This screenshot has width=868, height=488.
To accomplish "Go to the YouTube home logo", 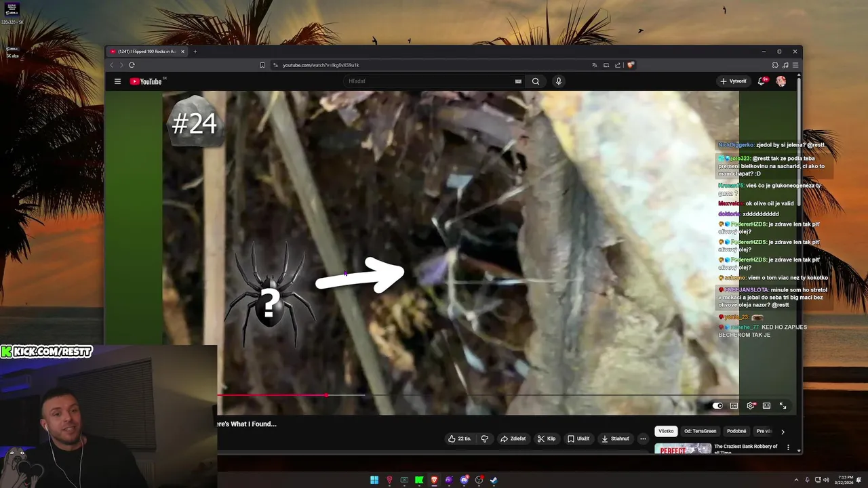I will click(x=146, y=81).
